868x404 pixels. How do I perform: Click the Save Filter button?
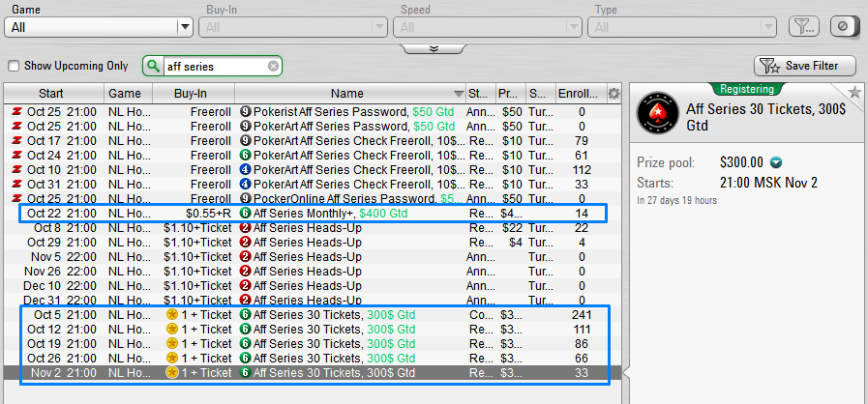pyautogui.click(x=805, y=66)
